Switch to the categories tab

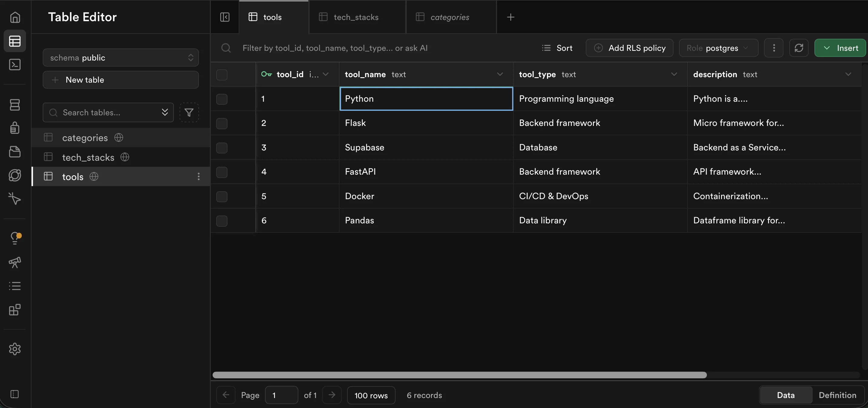pyautogui.click(x=451, y=17)
